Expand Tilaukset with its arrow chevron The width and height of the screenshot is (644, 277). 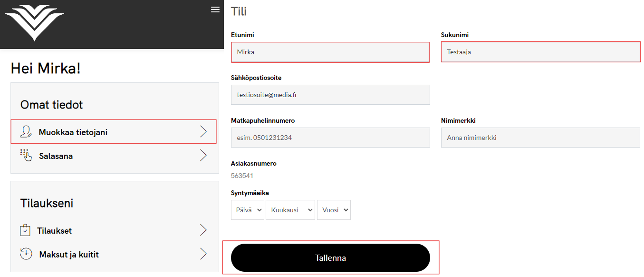coord(203,230)
